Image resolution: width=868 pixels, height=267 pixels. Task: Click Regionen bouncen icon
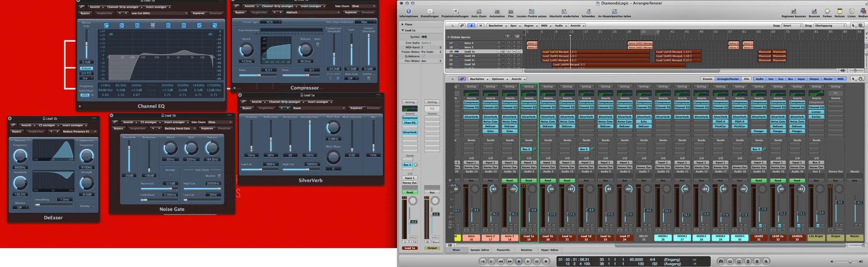click(794, 11)
